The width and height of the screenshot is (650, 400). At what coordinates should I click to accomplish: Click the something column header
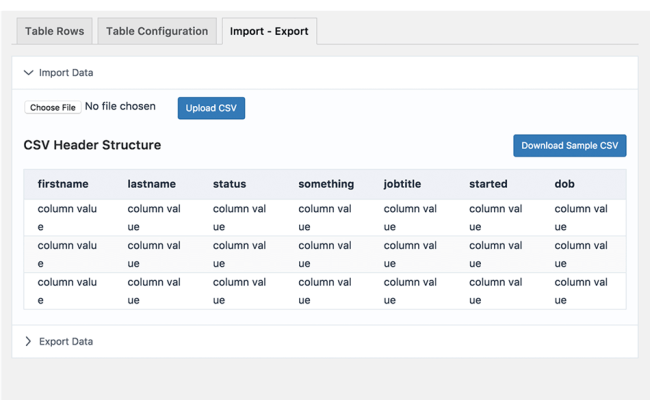pos(326,184)
